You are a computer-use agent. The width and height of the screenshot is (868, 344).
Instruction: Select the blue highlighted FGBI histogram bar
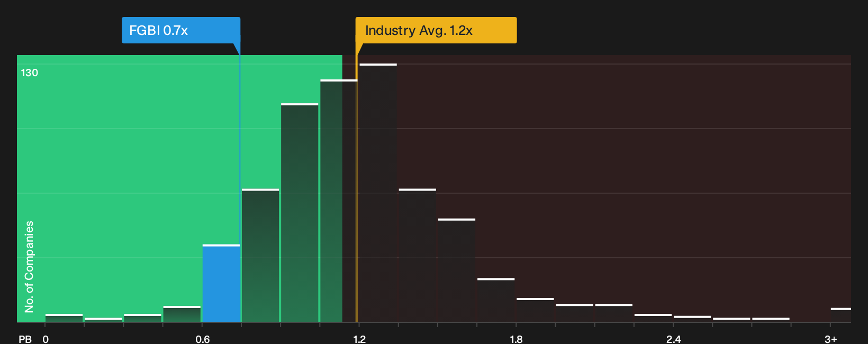coord(221,283)
